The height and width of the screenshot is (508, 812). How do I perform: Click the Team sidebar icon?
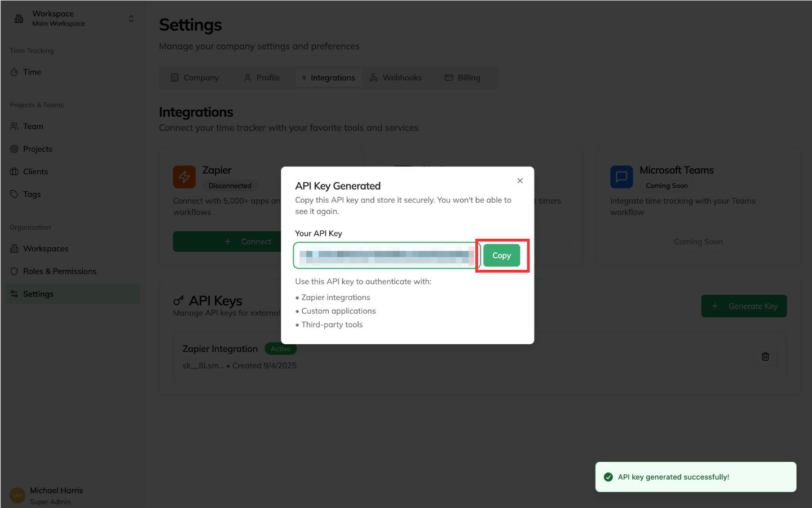16,126
